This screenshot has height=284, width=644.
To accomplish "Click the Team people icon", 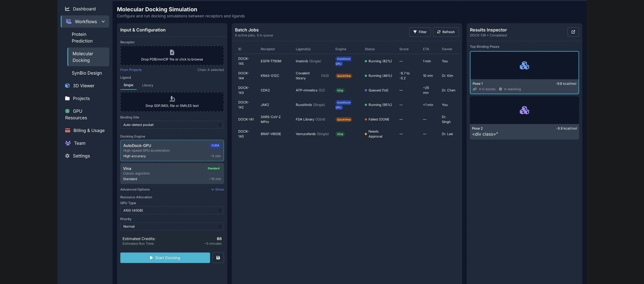I will 67,143.
